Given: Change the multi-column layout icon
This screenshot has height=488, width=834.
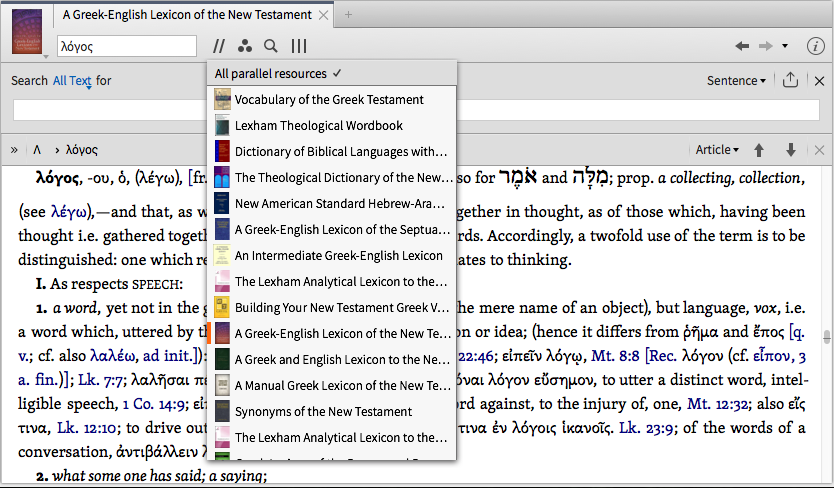Looking at the screenshot, I should click(x=299, y=46).
